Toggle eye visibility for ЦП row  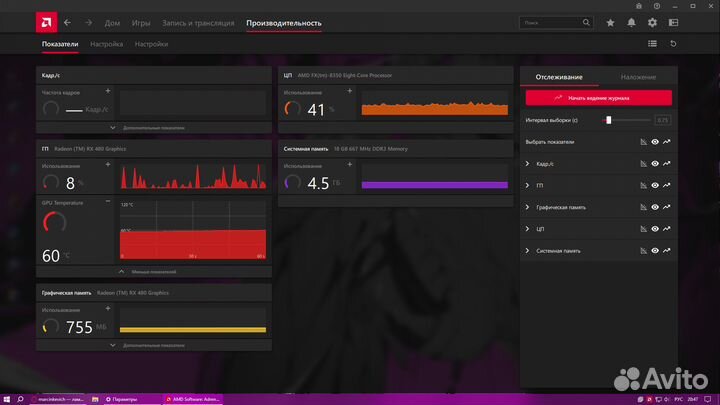pos(655,229)
